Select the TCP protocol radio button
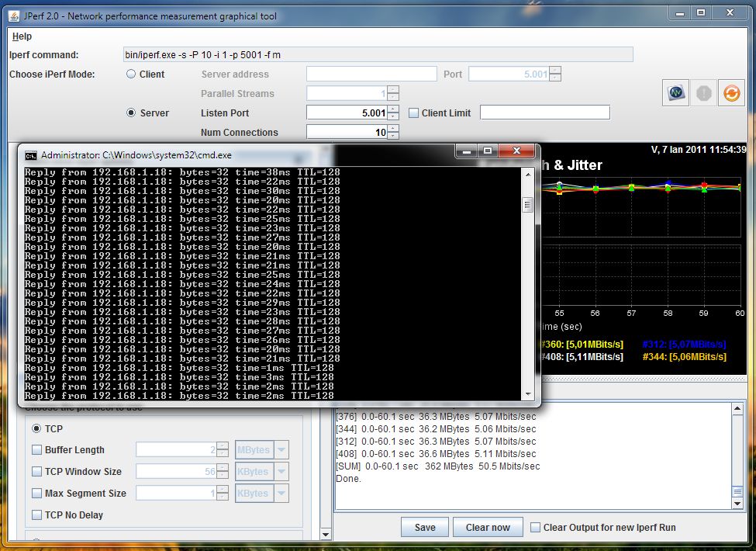 (x=36, y=428)
